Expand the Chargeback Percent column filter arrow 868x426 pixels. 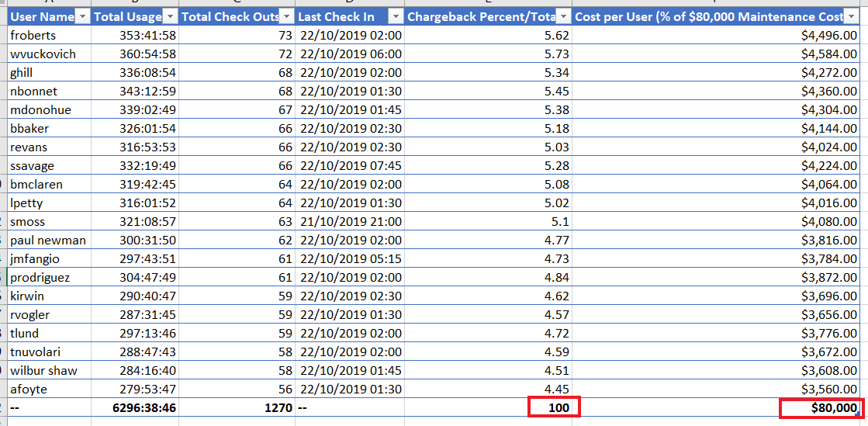pos(564,16)
